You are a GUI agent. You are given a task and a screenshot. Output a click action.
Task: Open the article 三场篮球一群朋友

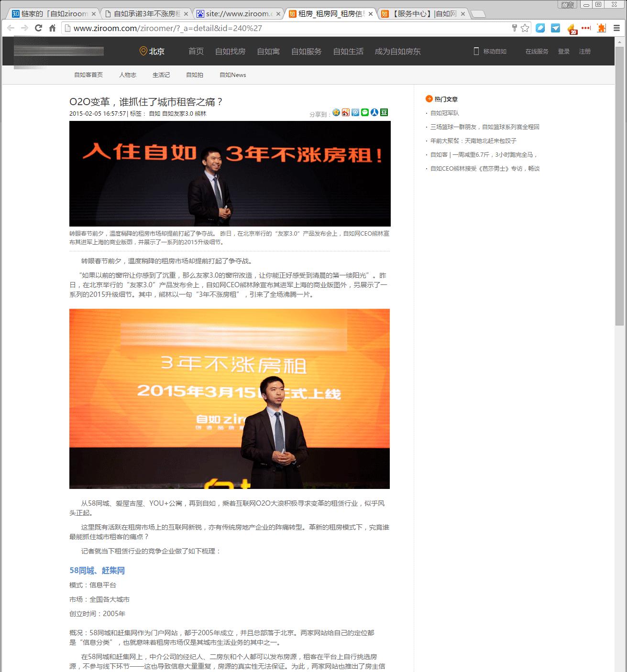(x=485, y=127)
